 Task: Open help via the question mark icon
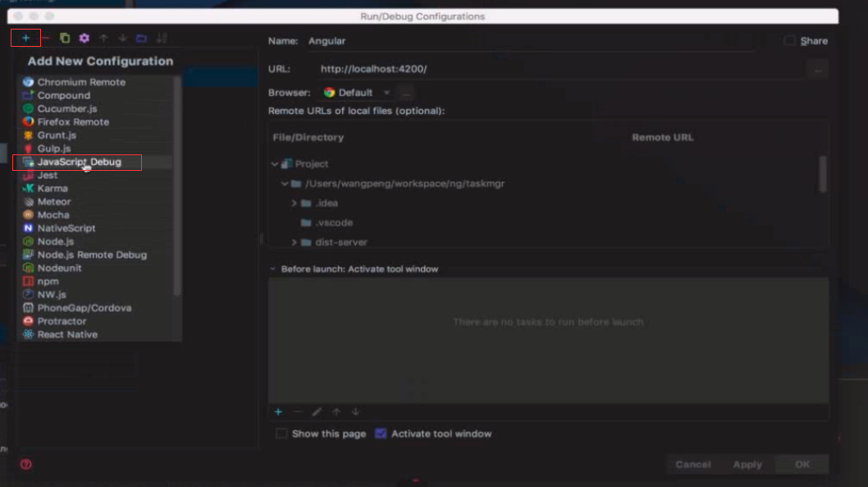tap(26, 464)
